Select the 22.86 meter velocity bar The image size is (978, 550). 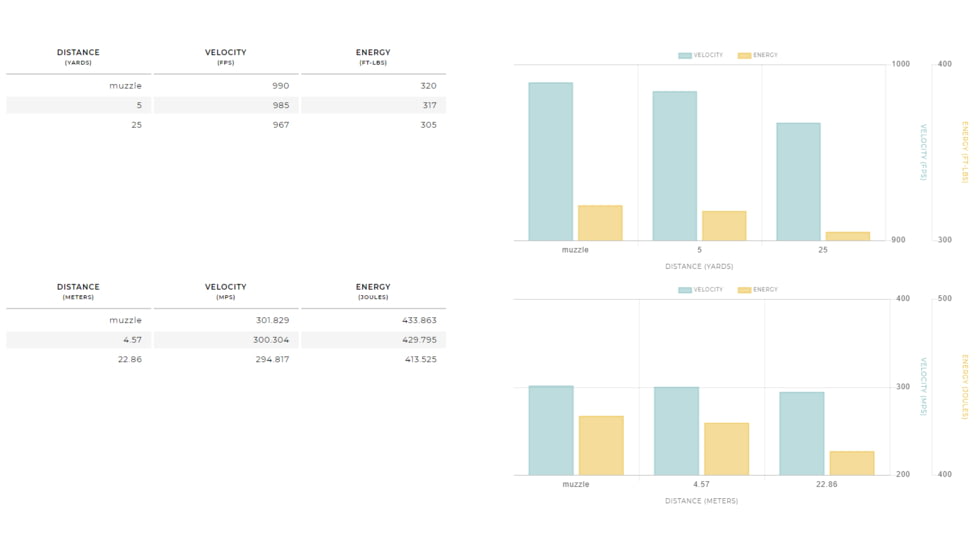click(x=801, y=433)
